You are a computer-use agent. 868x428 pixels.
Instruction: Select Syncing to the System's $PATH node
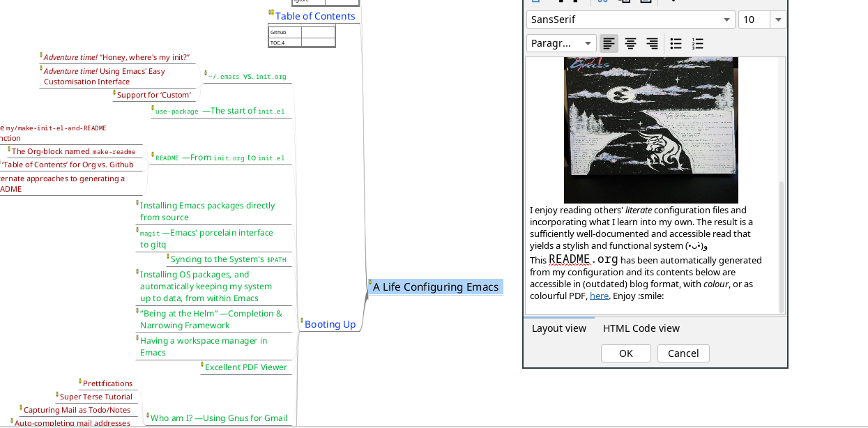coord(228,259)
